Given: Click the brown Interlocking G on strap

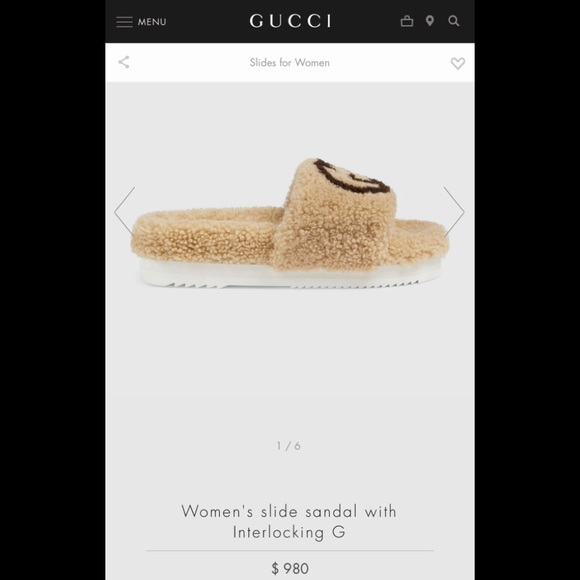Looking at the screenshot, I should pos(352,178).
